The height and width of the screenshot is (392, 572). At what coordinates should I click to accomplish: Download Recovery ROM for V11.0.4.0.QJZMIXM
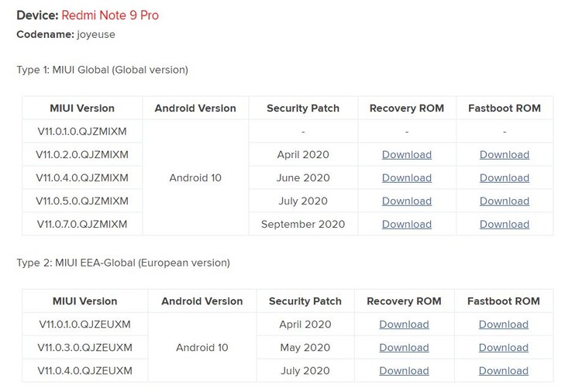tap(407, 178)
